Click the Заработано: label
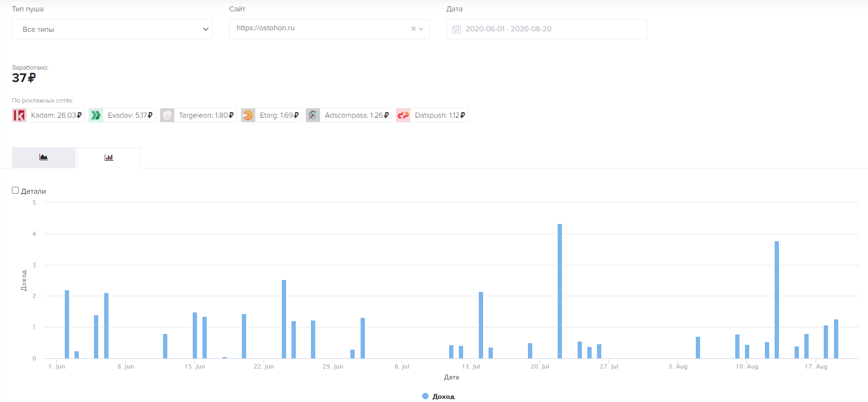The width and height of the screenshot is (868, 402). pos(30,67)
